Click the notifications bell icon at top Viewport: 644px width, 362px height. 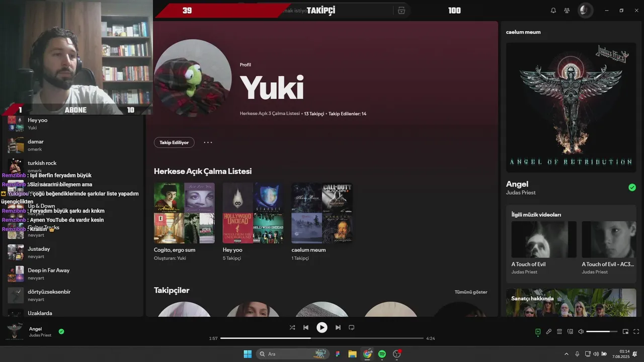[x=553, y=11]
